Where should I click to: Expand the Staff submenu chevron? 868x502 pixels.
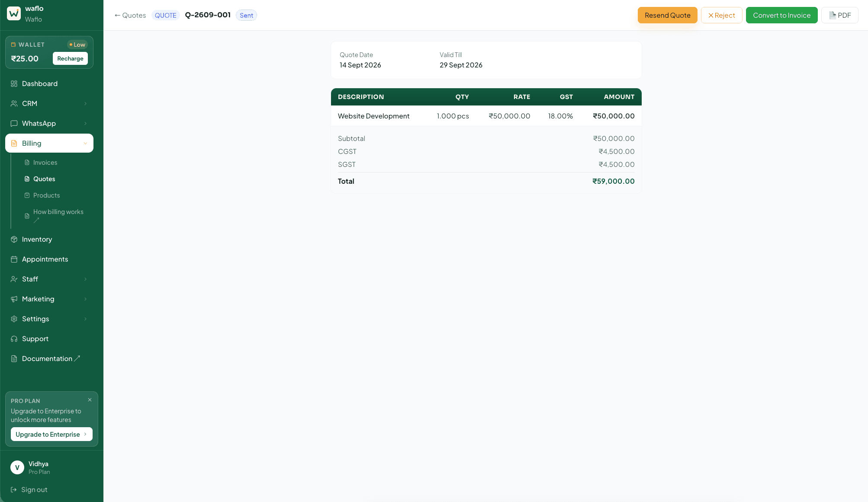[85, 279]
